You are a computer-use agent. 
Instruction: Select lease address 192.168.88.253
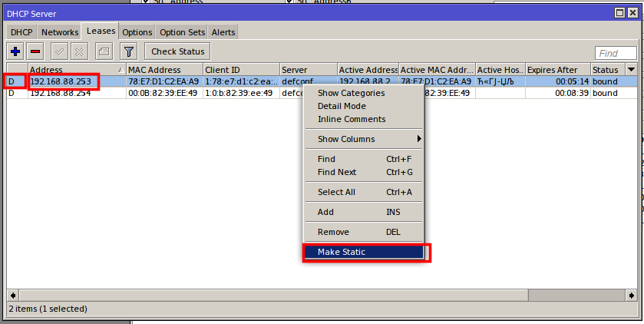click(x=61, y=81)
